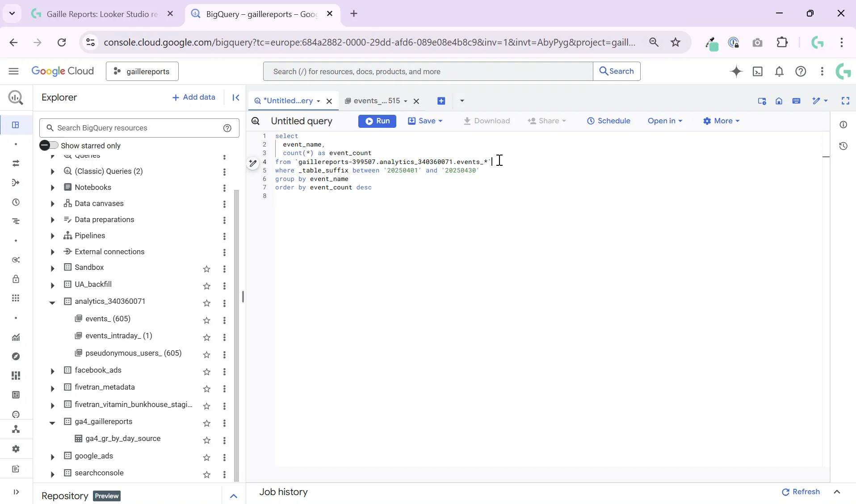
Task: Open search help icon in Explorer
Action: pyautogui.click(x=227, y=128)
